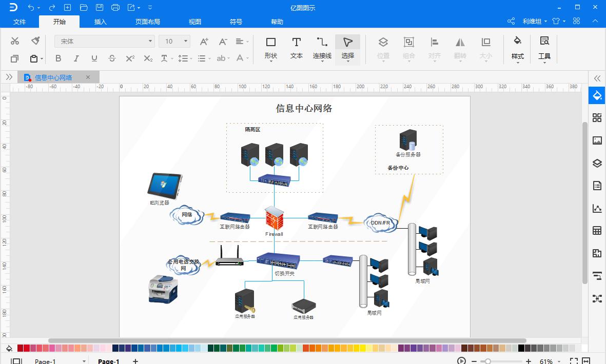Open the image panel in right sidebar
The width and height of the screenshot is (606, 364).
(597, 140)
